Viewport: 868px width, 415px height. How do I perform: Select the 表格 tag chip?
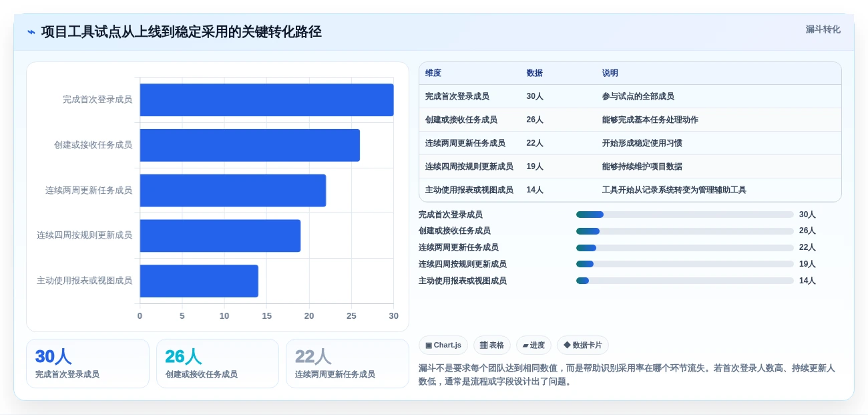coord(492,345)
